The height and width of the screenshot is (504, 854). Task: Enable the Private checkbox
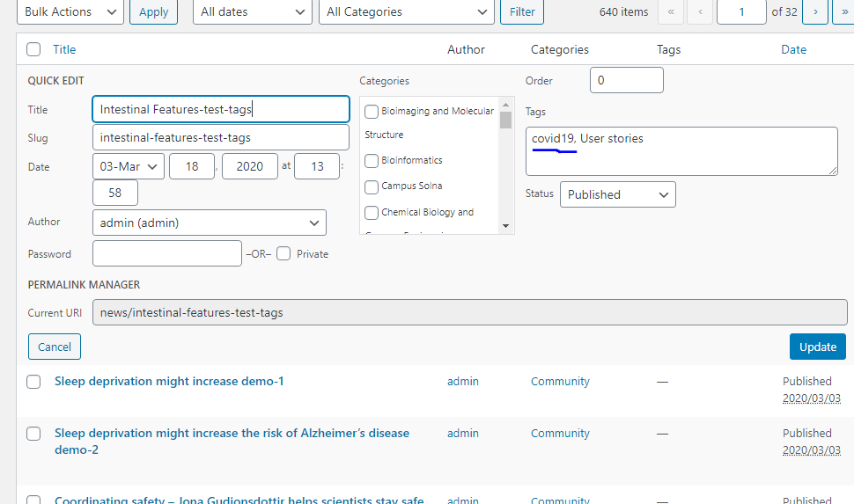[x=283, y=254]
